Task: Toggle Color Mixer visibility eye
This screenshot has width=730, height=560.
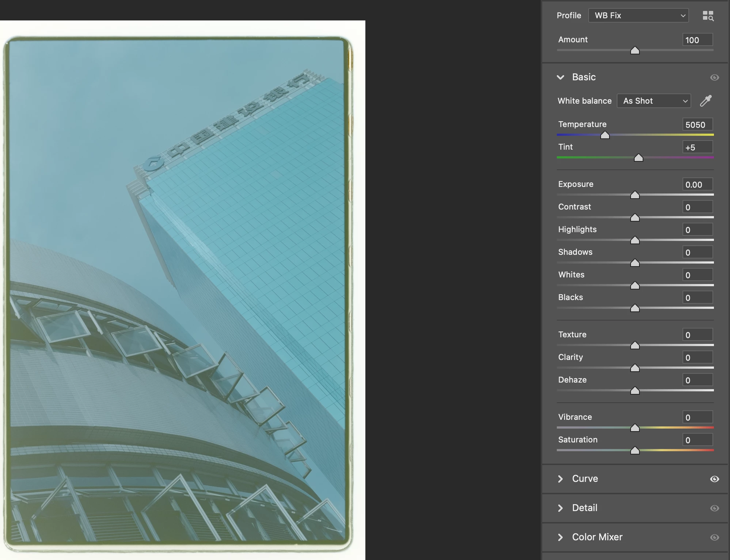Action: click(x=714, y=537)
